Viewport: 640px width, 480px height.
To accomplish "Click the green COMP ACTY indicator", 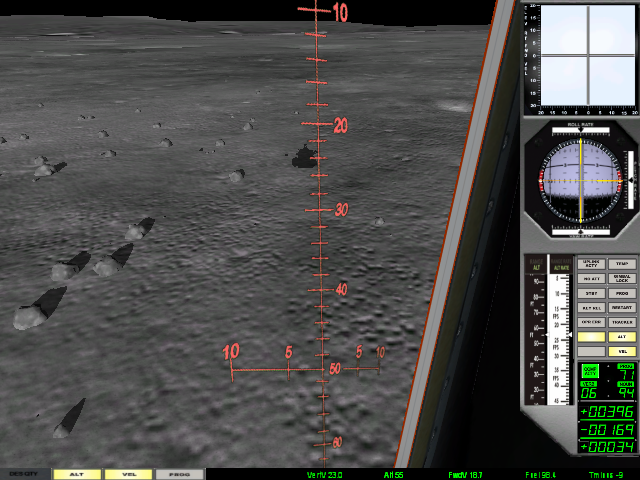I will (x=590, y=371).
